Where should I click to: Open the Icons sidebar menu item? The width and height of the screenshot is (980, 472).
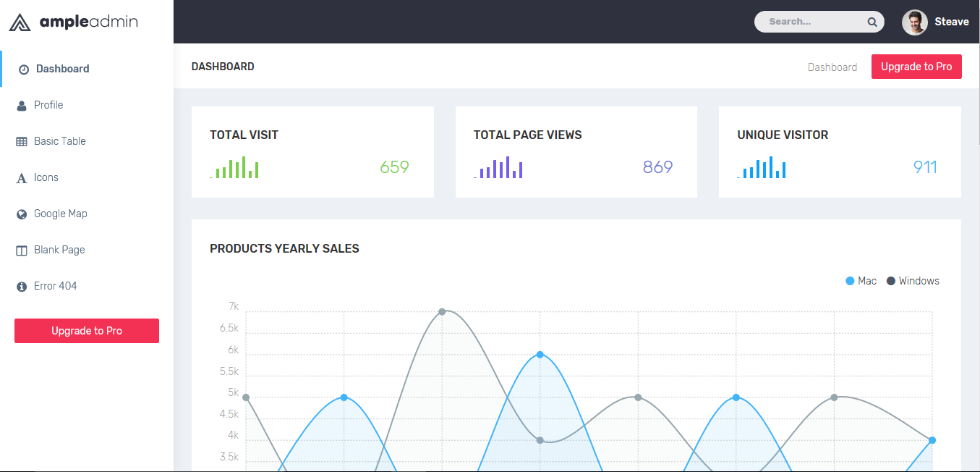tap(87, 177)
